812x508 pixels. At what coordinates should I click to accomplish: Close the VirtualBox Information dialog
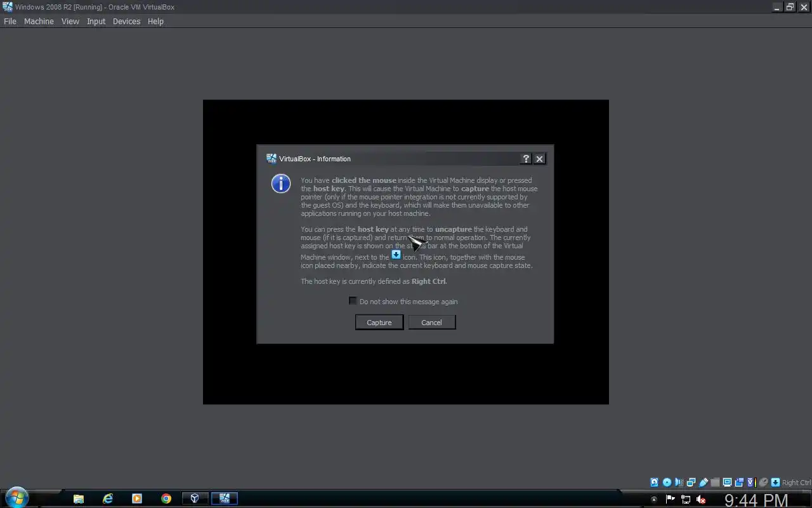pyautogui.click(x=539, y=159)
